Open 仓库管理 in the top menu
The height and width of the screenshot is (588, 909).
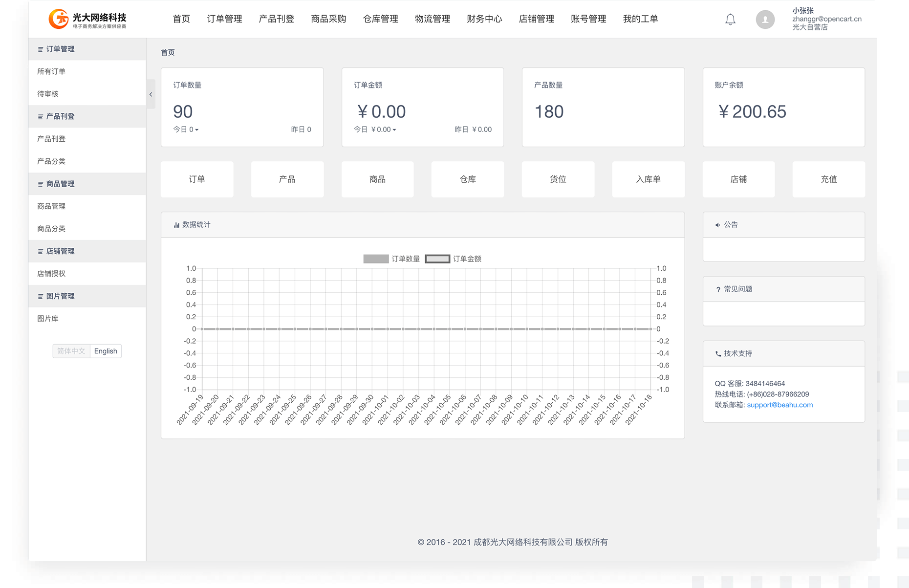click(x=380, y=19)
